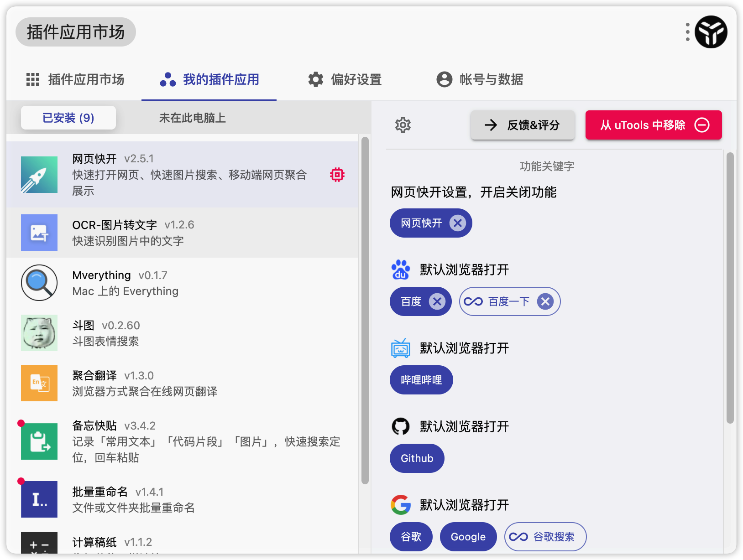Click the plugin list scrollbar

[x=365, y=310]
